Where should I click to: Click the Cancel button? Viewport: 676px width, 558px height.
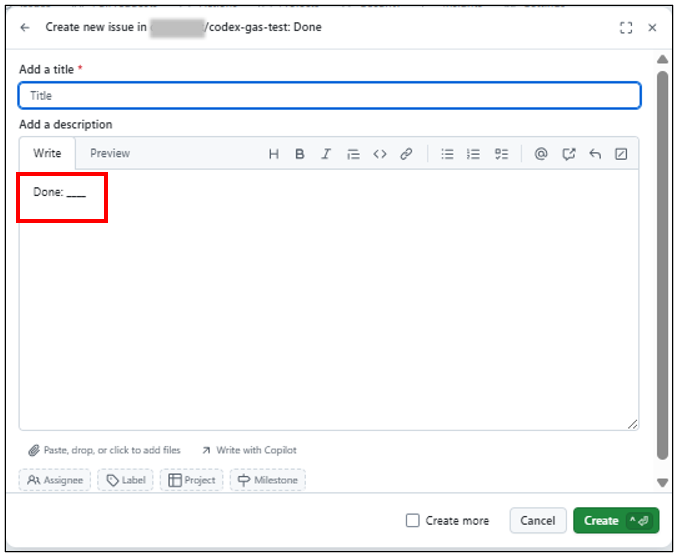point(538,520)
